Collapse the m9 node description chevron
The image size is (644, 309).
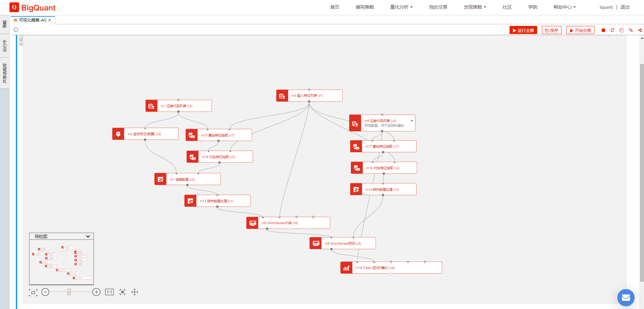[x=412, y=121]
